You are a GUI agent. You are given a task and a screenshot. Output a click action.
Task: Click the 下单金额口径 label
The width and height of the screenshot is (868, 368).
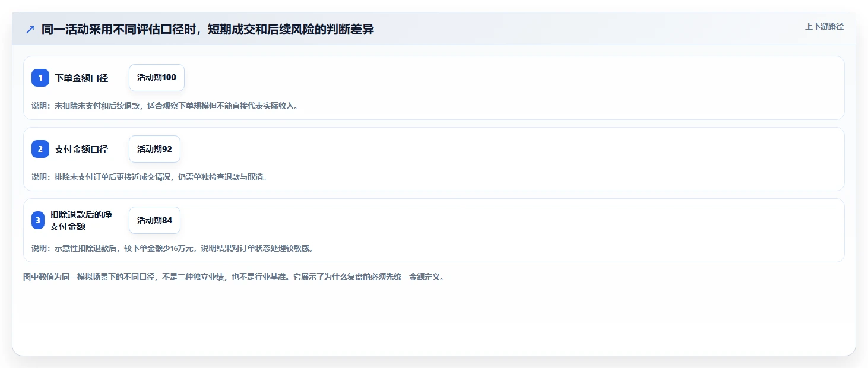pyautogui.click(x=81, y=78)
